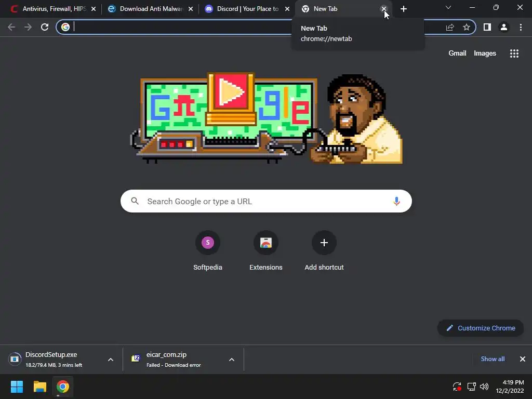Open Gmail link
This screenshot has height=399, width=532.
457,54
